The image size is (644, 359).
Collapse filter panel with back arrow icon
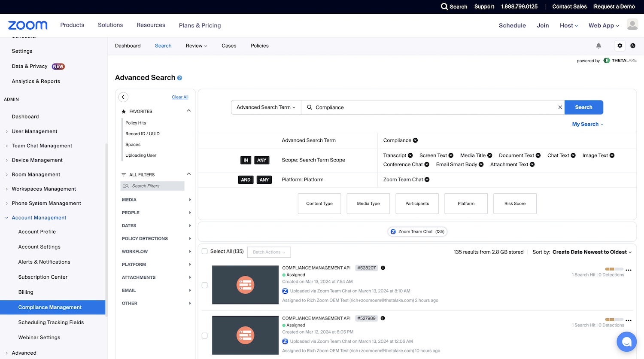click(x=123, y=97)
